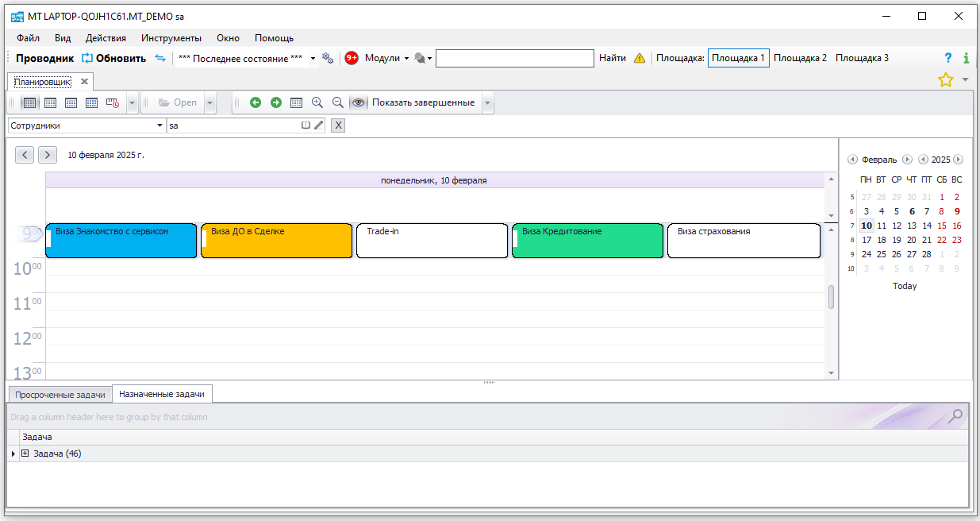Open the Модули dropdown menu
Screen dimensions: 980x521
tap(386, 58)
